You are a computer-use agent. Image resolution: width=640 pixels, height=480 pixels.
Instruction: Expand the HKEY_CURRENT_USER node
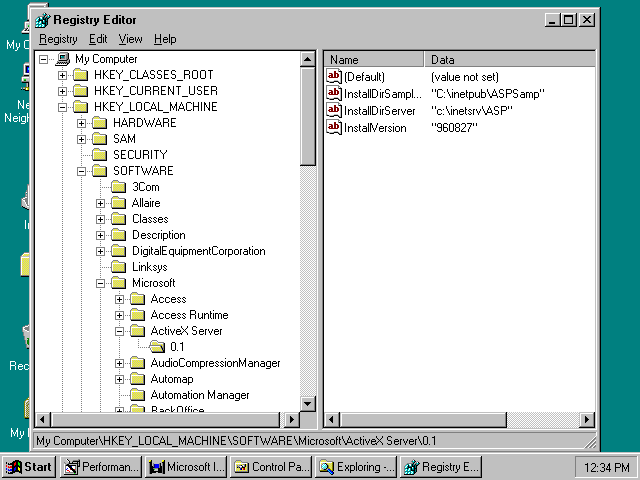62,91
